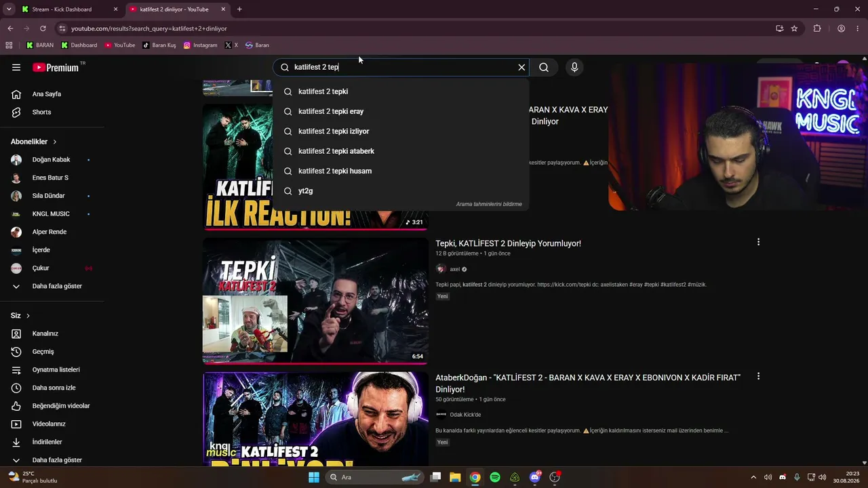Open the Chrome three-dot menu
Viewport: 868px width, 488px height.
click(858, 28)
